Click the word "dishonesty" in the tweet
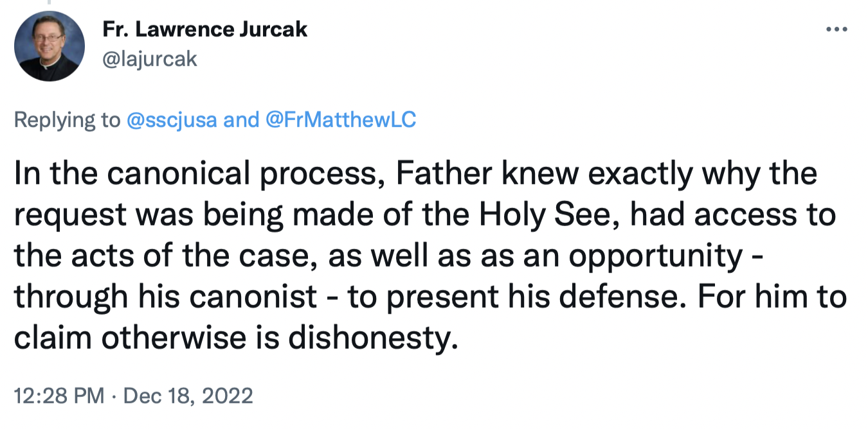 click(x=373, y=338)
